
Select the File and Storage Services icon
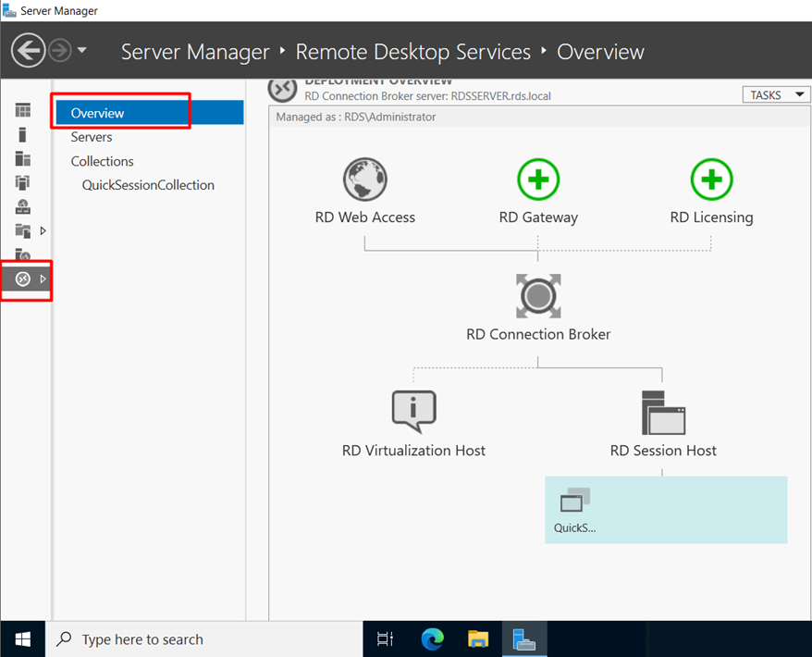23,230
